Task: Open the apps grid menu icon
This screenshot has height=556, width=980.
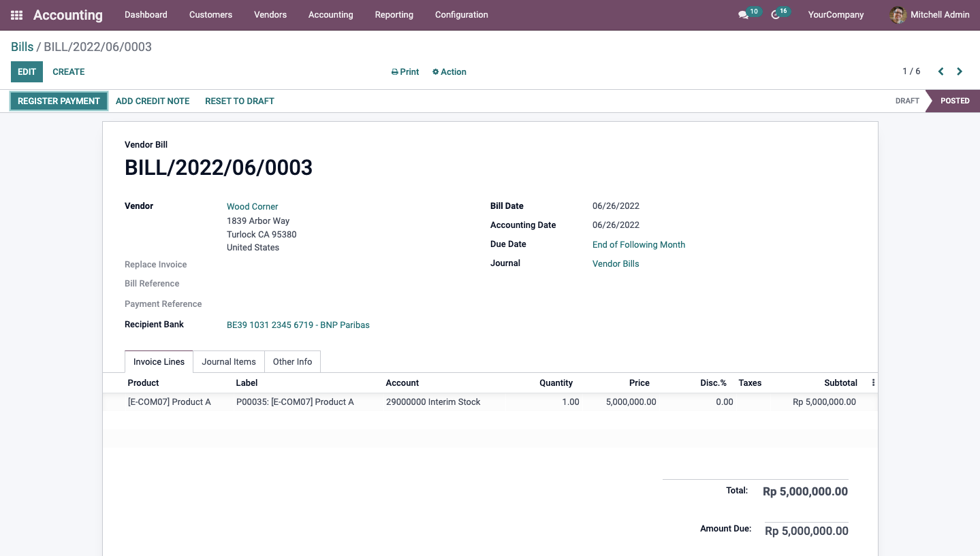Action: [17, 15]
